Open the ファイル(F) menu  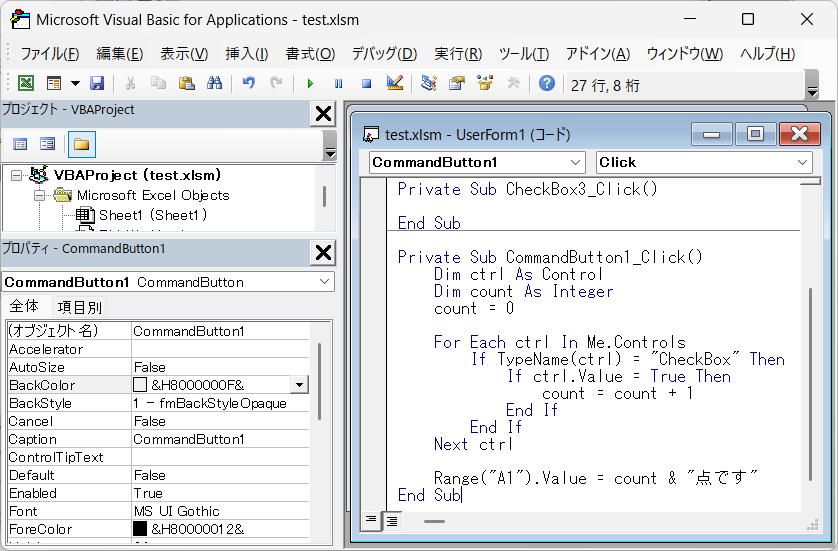tap(50, 53)
